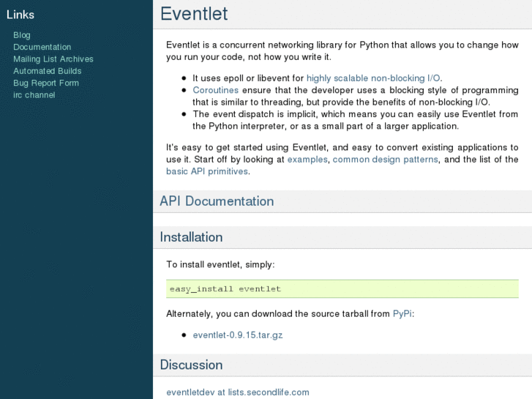
Task: Follow highly scalable non-blocking I/O link
Action: tap(373, 78)
